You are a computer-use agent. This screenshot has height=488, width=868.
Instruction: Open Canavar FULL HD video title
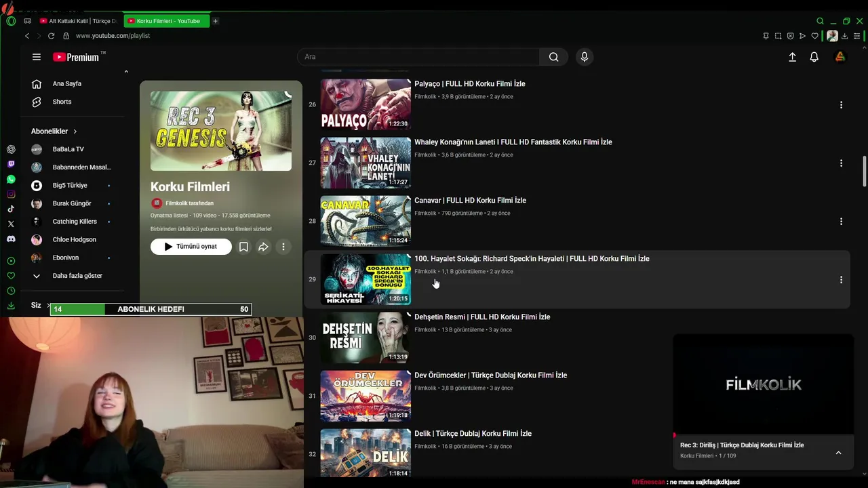[470, 201]
